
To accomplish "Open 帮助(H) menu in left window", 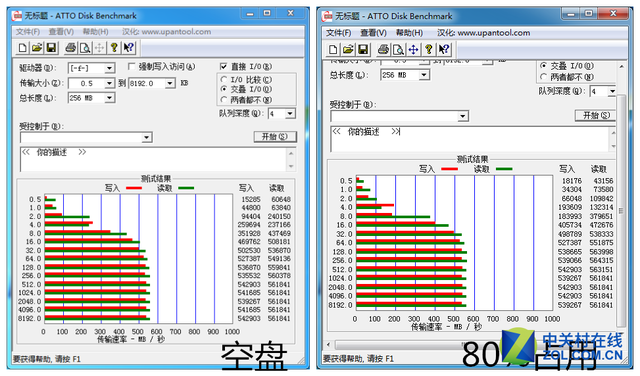I will tap(96, 31).
